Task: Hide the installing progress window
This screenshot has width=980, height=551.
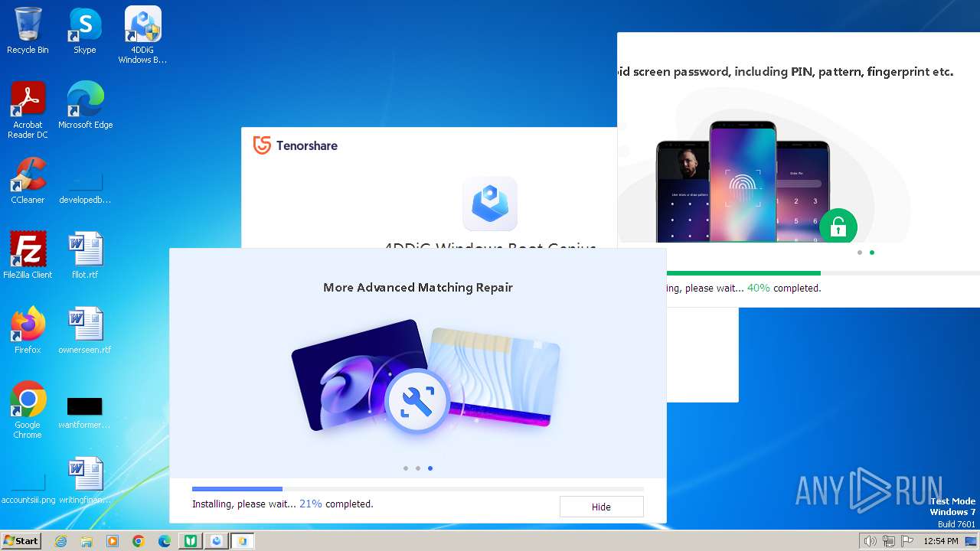Action: pyautogui.click(x=601, y=507)
